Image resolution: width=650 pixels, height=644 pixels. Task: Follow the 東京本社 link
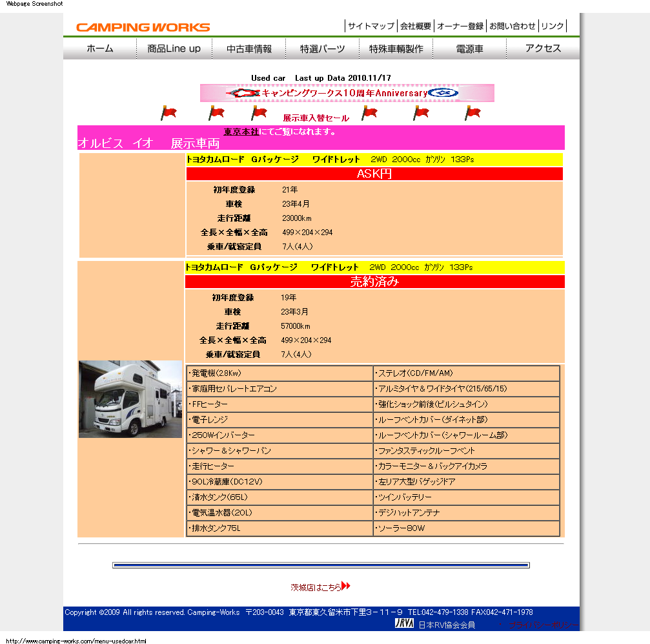[241, 132]
